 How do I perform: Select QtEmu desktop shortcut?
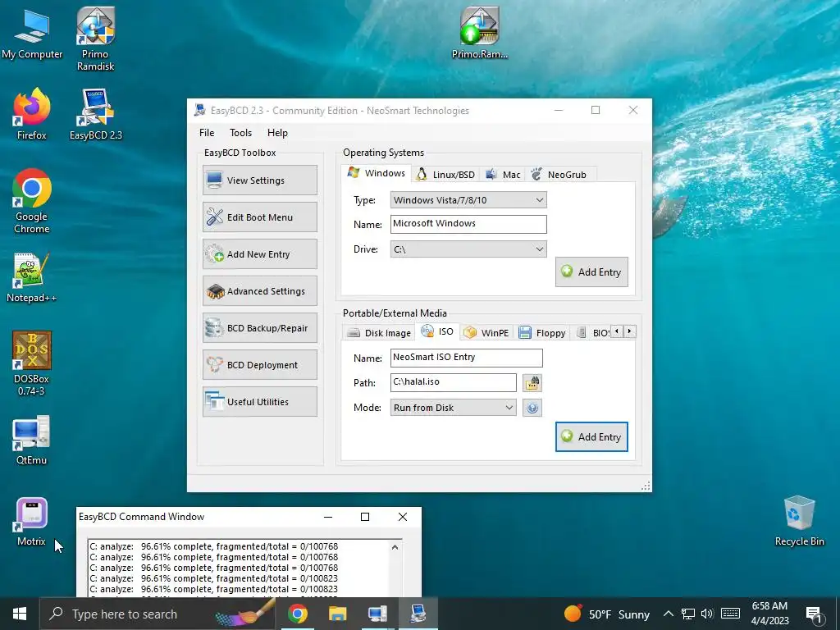[32, 441]
